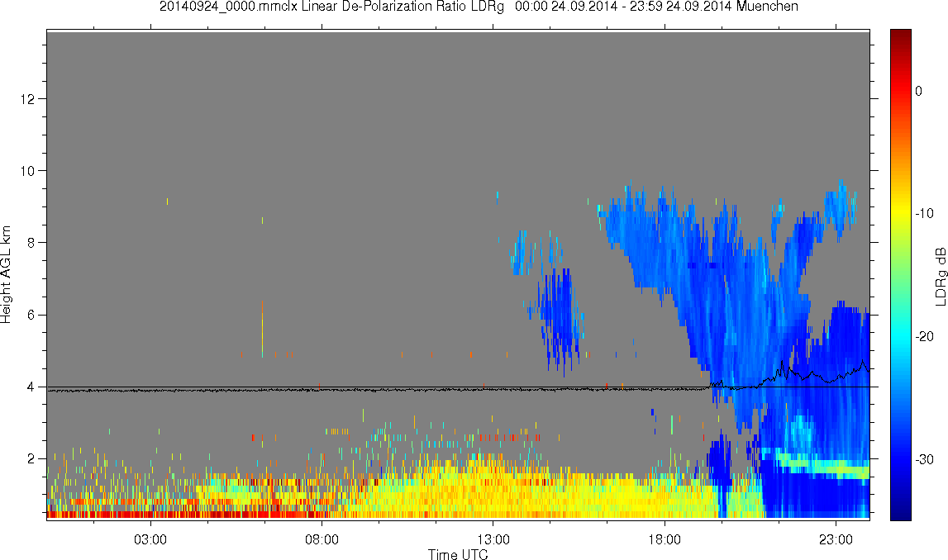Click the '23:00' time tick label
Viewport: 948px width, 560px height.
click(x=836, y=539)
